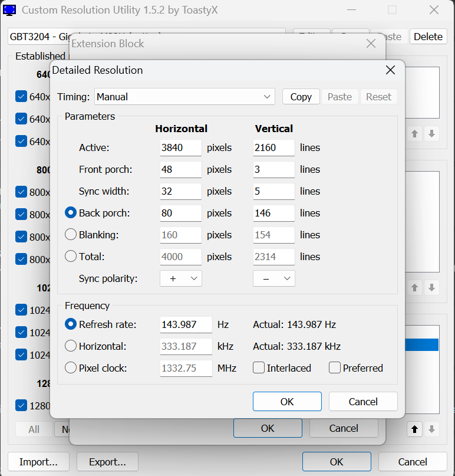The image size is (455, 476).
Task: Close the Extension Block window
Action: coord(371,44)
